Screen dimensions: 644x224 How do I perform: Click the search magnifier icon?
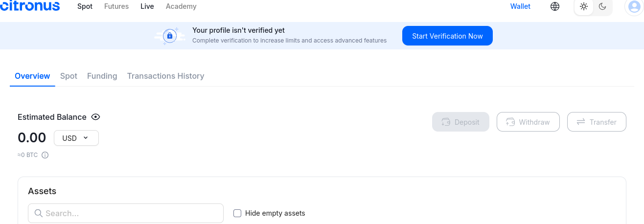(x=38, y=213)
